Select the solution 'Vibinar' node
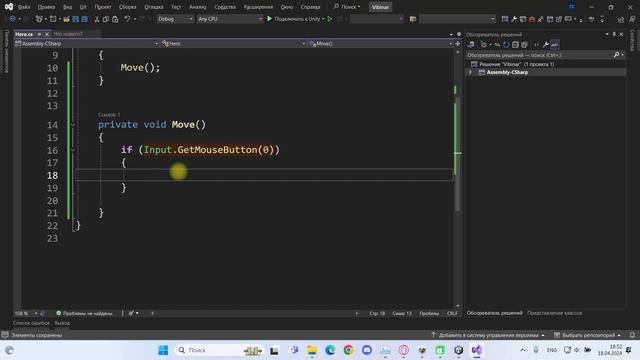This screenshot has height=360, width=640. 516,64
